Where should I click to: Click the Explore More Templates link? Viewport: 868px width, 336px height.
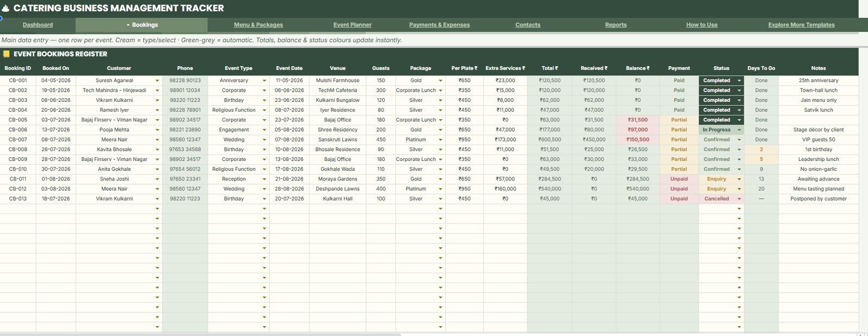(x=801, y=25)
